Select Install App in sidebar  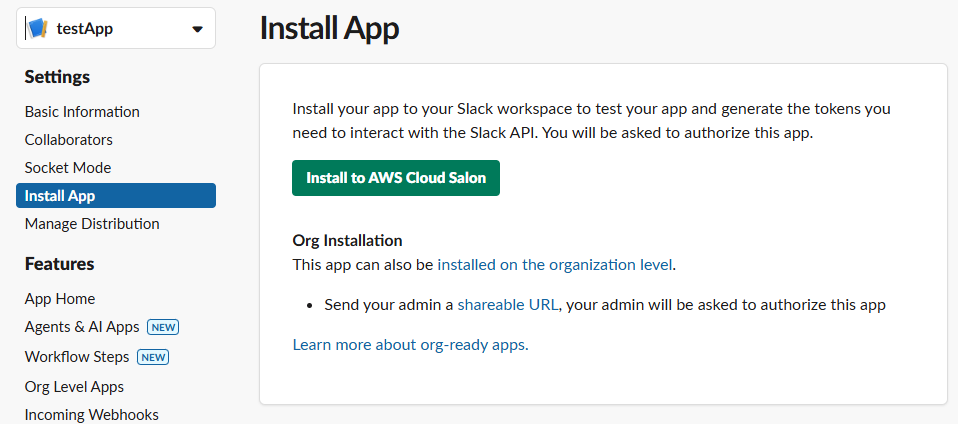(x=116, y=196)
